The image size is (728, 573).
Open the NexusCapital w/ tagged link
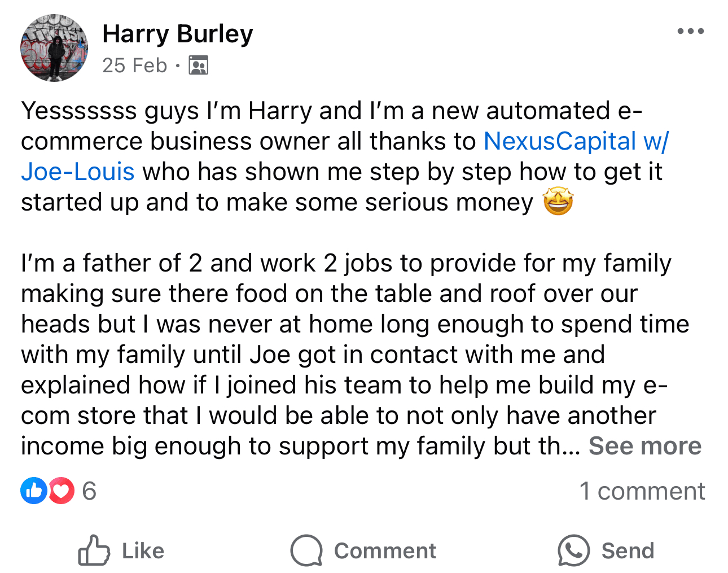(576, 141)
